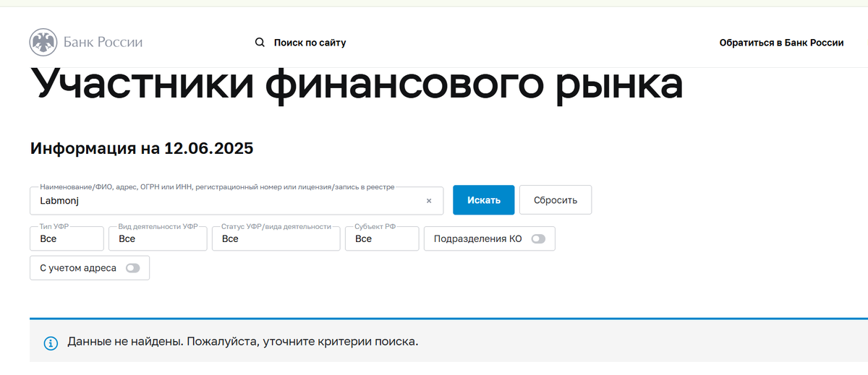
Task: Click the Участники финансового рынка title
Action: [x=357, y=85]
